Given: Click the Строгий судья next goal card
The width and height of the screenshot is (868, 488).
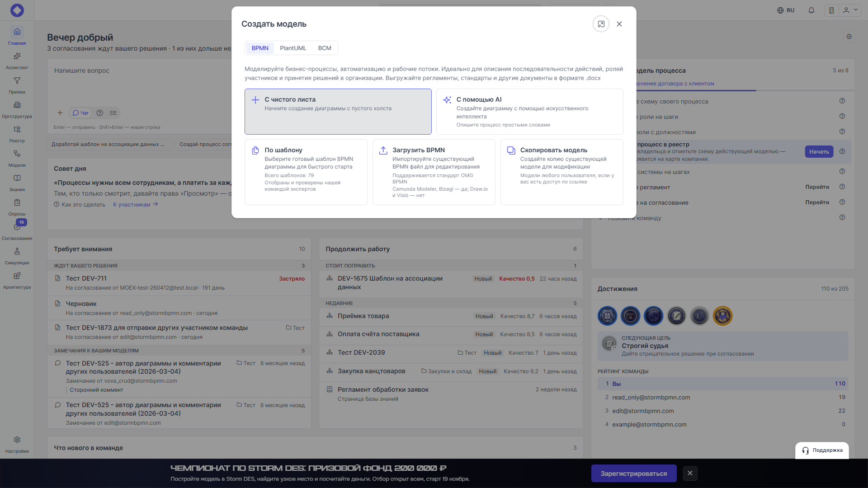Looking at the screenshot, I should tap(723, 346).
